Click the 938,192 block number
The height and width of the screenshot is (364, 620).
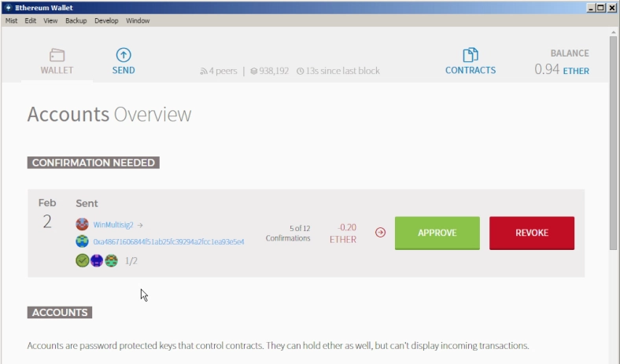point(274,71)
